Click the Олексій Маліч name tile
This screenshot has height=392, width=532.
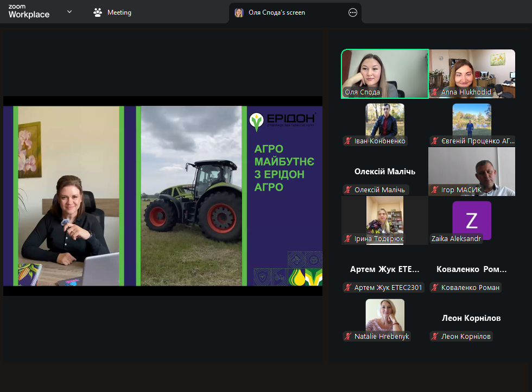(385, 172)
